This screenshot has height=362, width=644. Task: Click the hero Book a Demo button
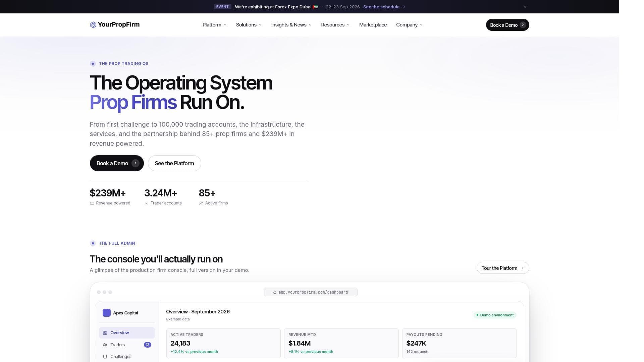click(117, 163)
